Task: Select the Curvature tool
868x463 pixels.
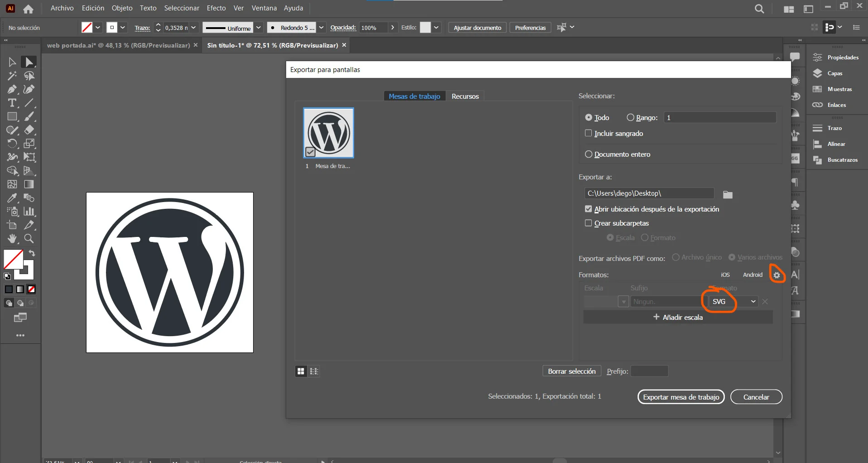Action: [29, 89]
